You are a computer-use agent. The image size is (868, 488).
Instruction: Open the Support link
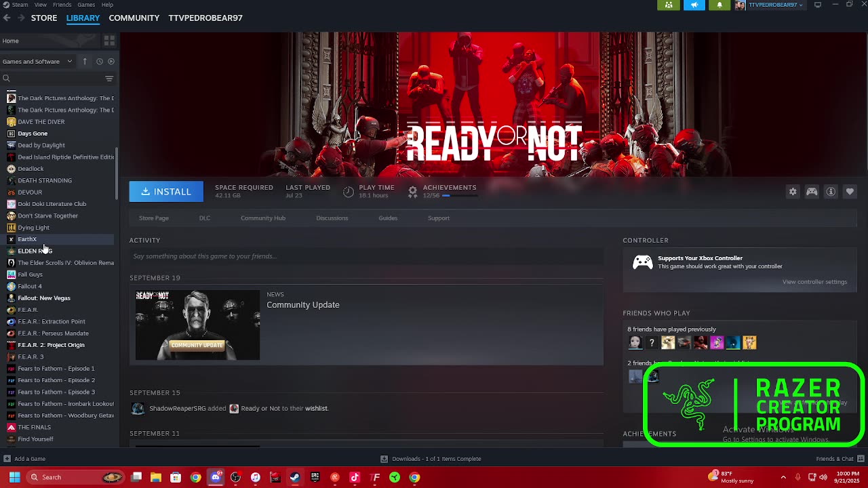click(439, 218)
